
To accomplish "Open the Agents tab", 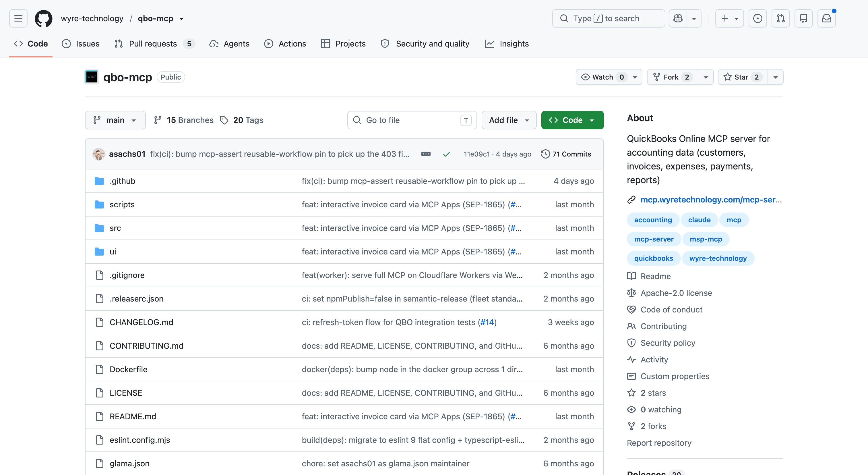I will 229,44.
